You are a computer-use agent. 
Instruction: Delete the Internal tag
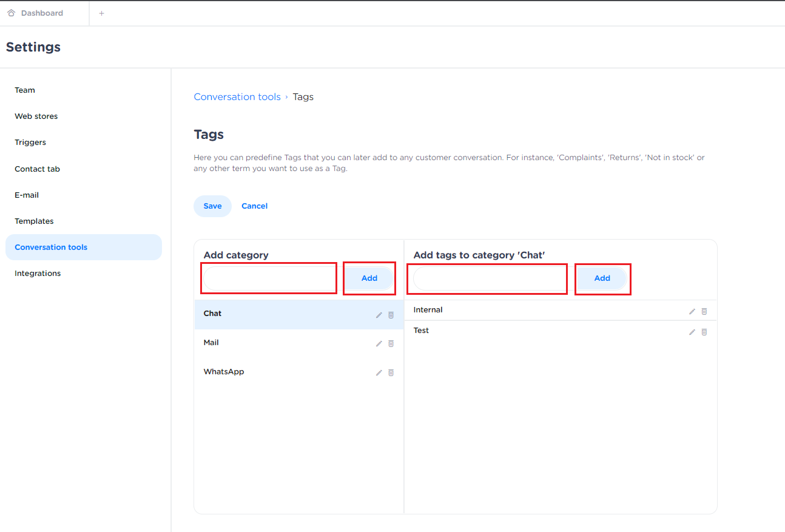[x=704, y=311]
